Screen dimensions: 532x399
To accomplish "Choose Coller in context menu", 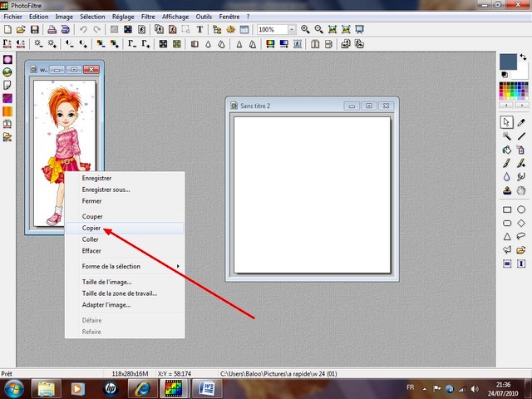I will click(x=125, y=239).
